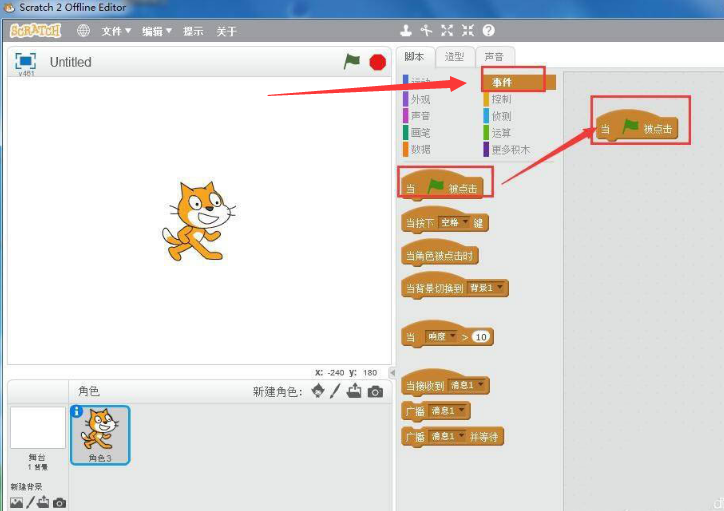Open the 编辑 menu

click(157, 31)
